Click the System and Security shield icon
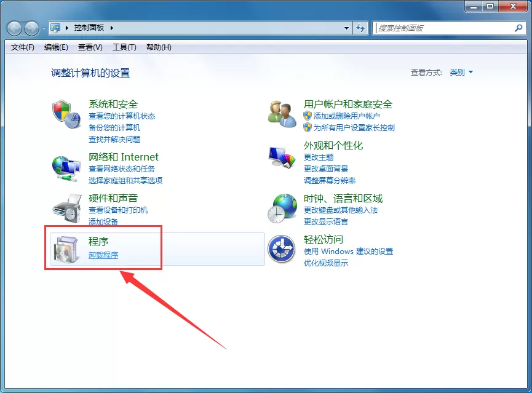 click(x=66, y=114)
